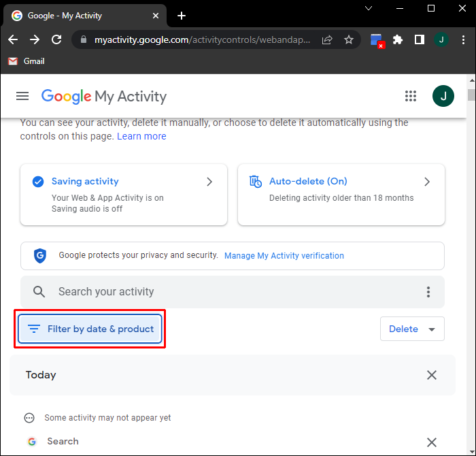
Task: Share this page from address bar
Action: [x=327, y=40]
